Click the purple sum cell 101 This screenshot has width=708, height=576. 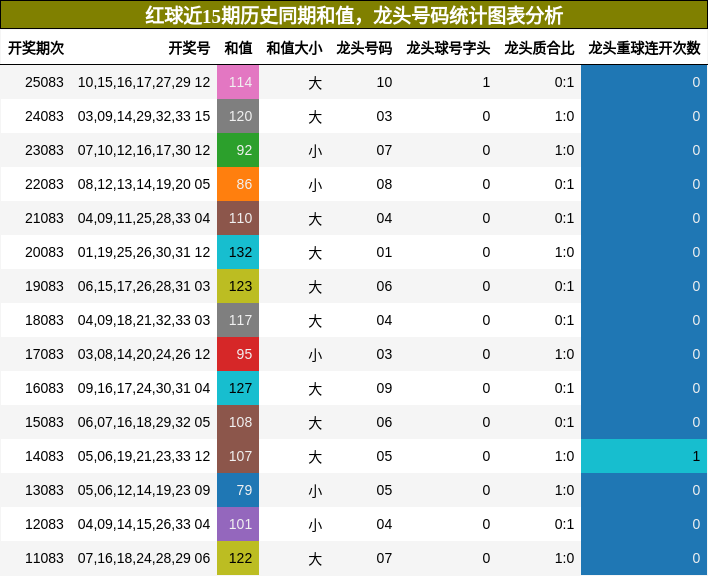238,524
